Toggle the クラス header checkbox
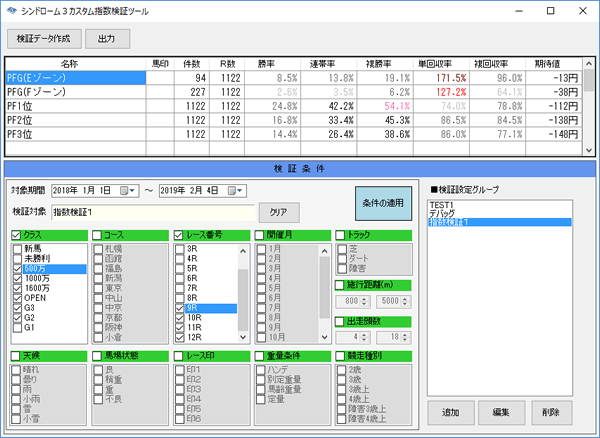 point(16,235)
